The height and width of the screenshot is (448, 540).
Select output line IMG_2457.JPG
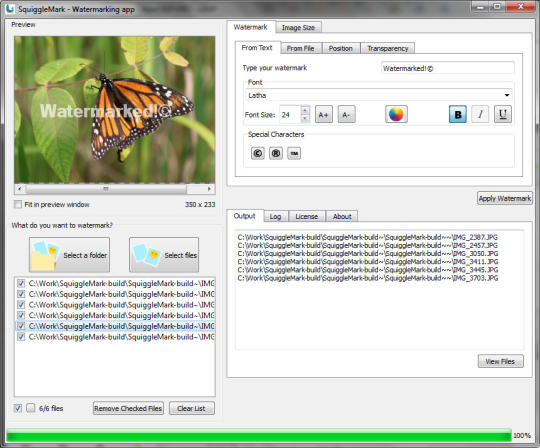368,246
